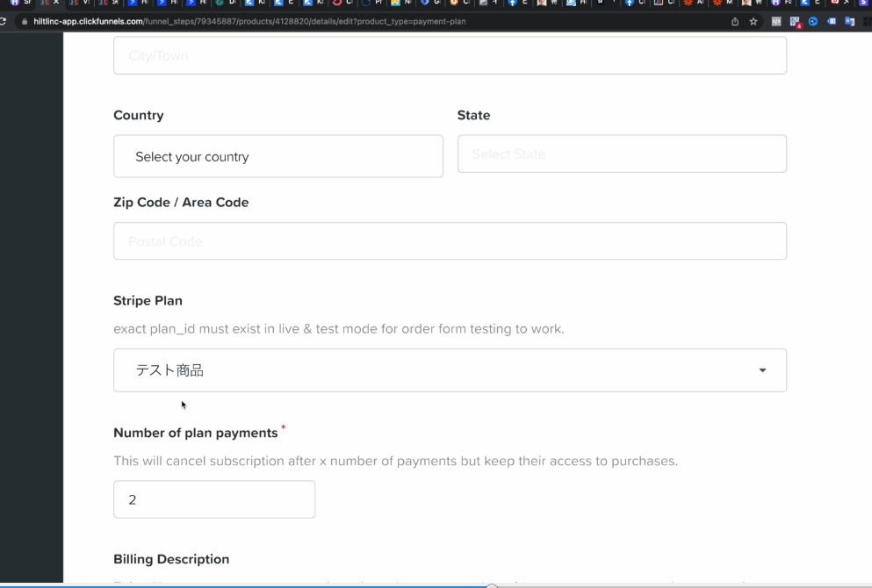Click the dark left sidebar panel
Viewport: 872px width, 588px height.
[31, 307]
